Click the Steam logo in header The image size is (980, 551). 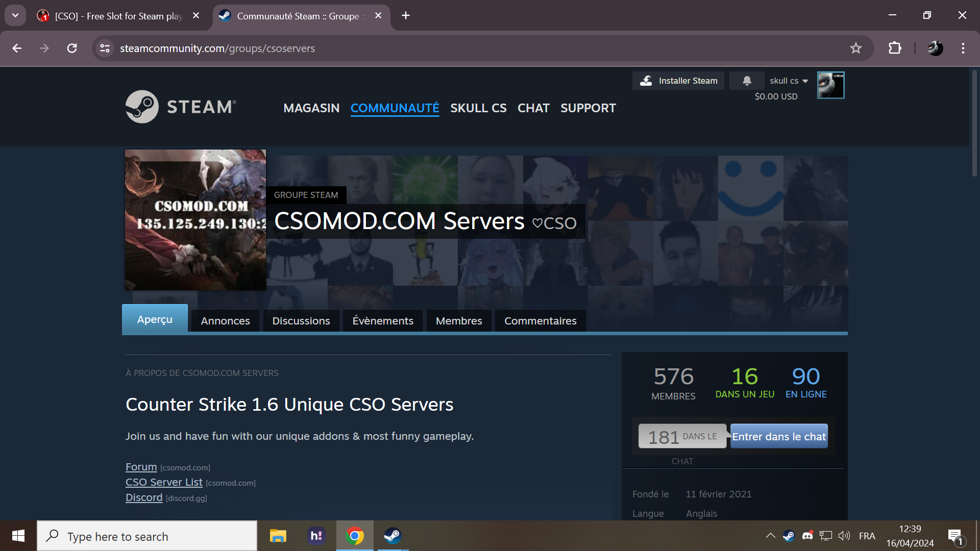pos(181,107)
